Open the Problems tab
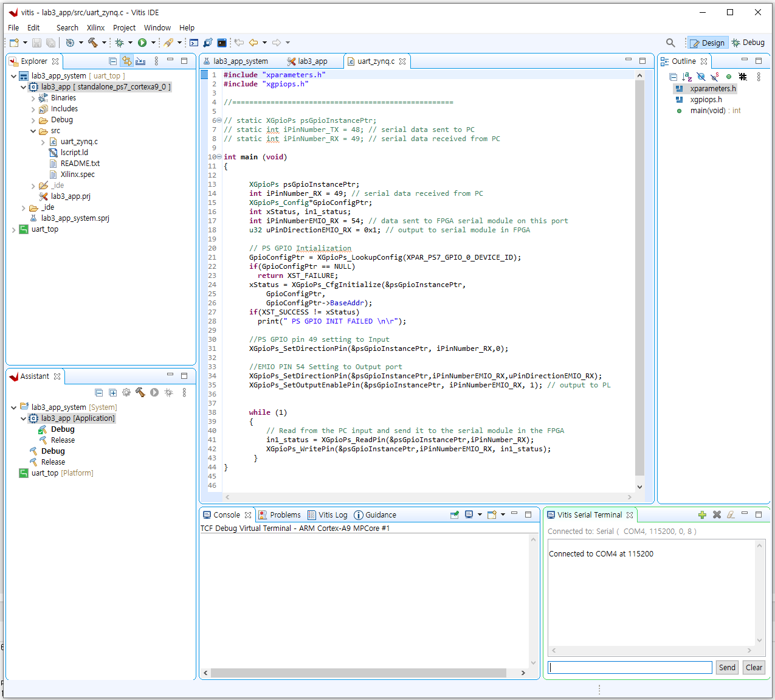The height and width of the screenshot is (700, 775). click(x=280, y=515)
